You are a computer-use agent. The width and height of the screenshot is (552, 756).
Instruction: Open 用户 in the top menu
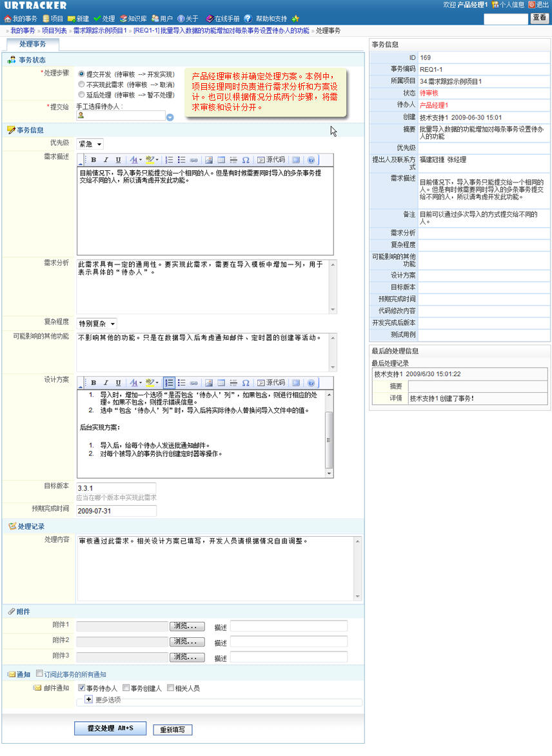[162, 19]
